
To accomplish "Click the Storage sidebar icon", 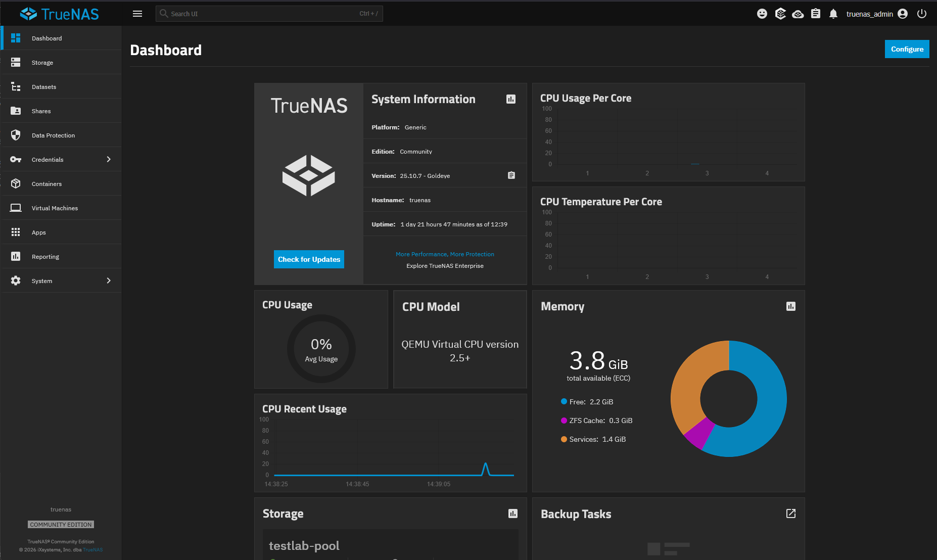I will (x=16, y=62).
